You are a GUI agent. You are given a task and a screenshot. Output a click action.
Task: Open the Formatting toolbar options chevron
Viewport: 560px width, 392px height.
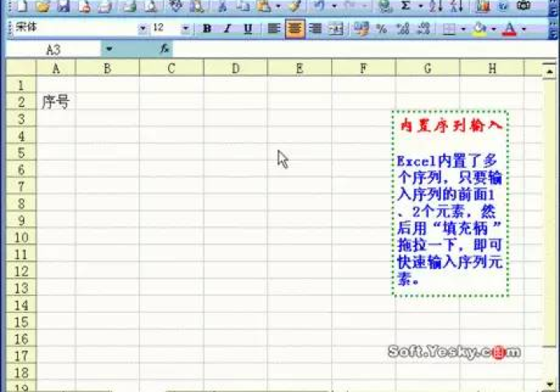point(554,30)
